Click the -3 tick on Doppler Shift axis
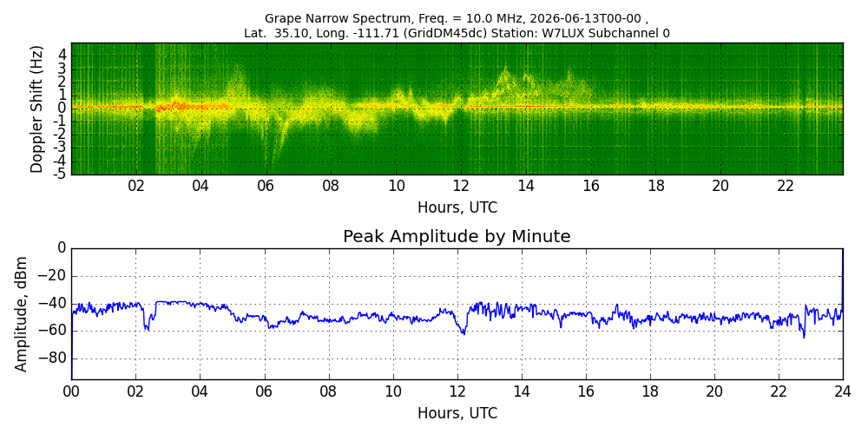This screenshot has width=868, height=434. coord(61,148)
